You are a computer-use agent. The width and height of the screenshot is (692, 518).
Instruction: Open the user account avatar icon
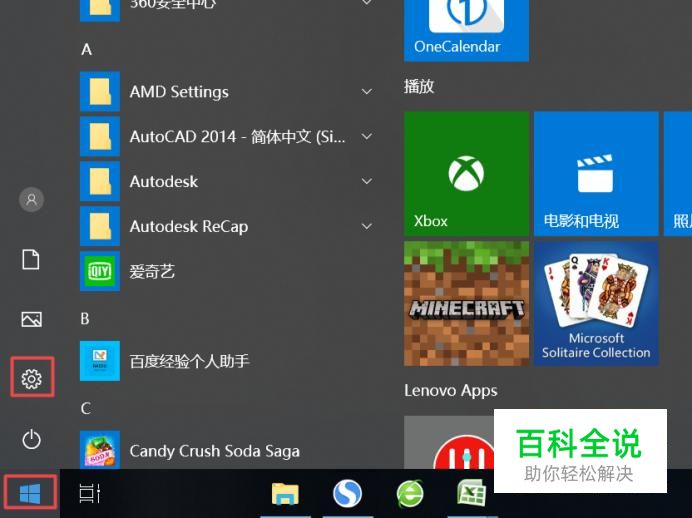click(x=31, y=199)
